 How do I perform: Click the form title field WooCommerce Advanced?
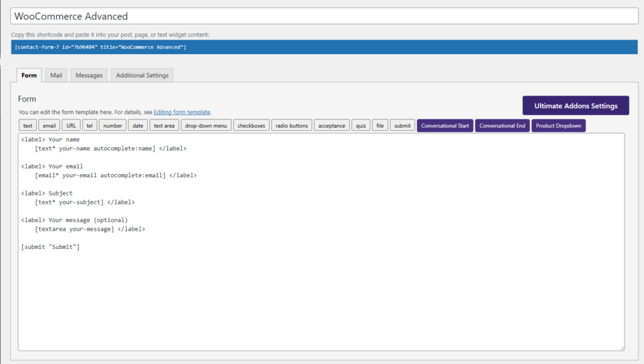[325, 16]
